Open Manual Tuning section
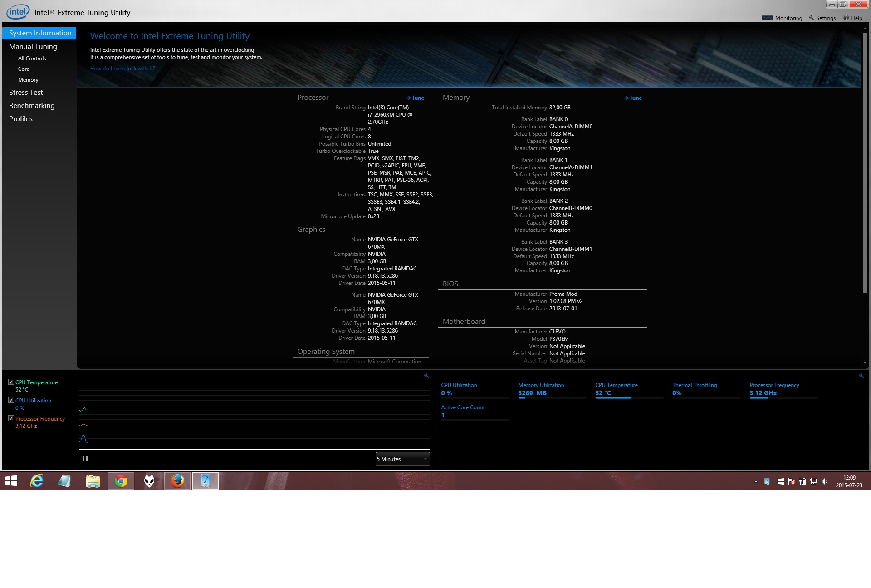 (33, 47)
